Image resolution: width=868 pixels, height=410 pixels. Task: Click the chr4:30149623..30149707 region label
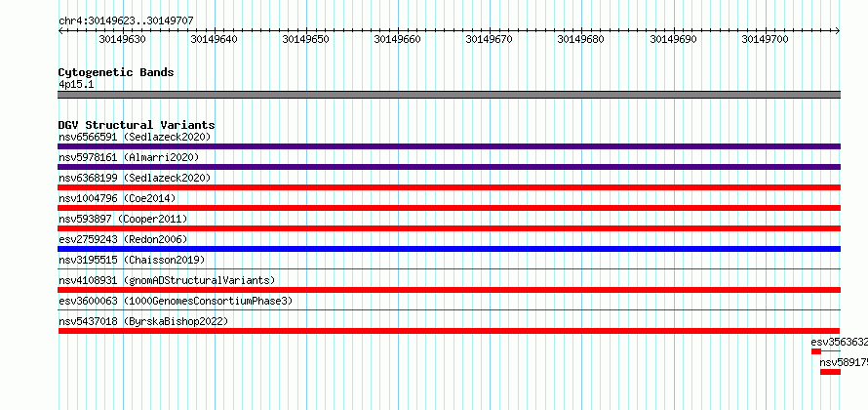[x=126, y=21]
